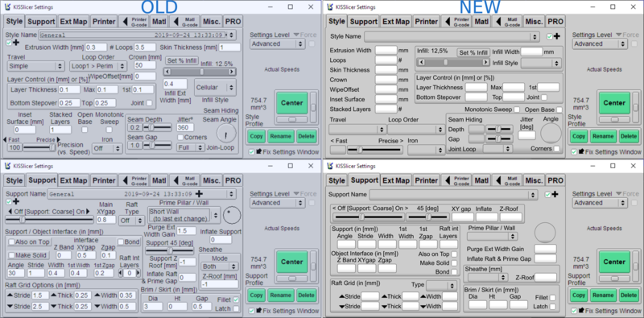This screenshot has width=644, height=318.
Task: Click the Main XYgap field showing 0.8, OLD Support window
Action: click(106, 220)
